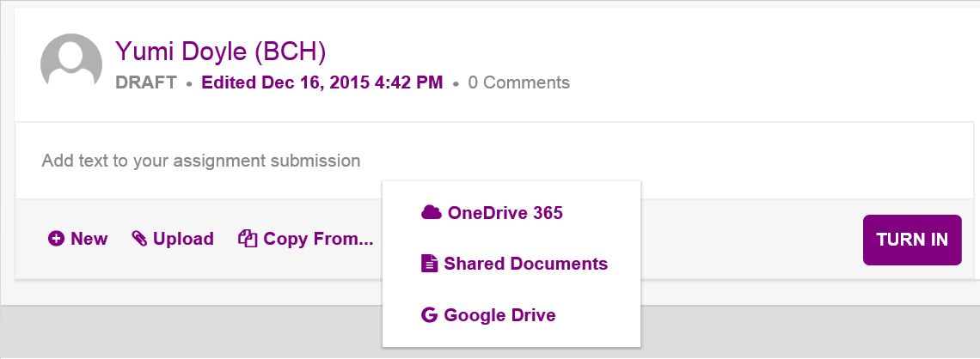Click the paperclip Upload icon
Screen dimensions: 980x359
tap(139, 239)
